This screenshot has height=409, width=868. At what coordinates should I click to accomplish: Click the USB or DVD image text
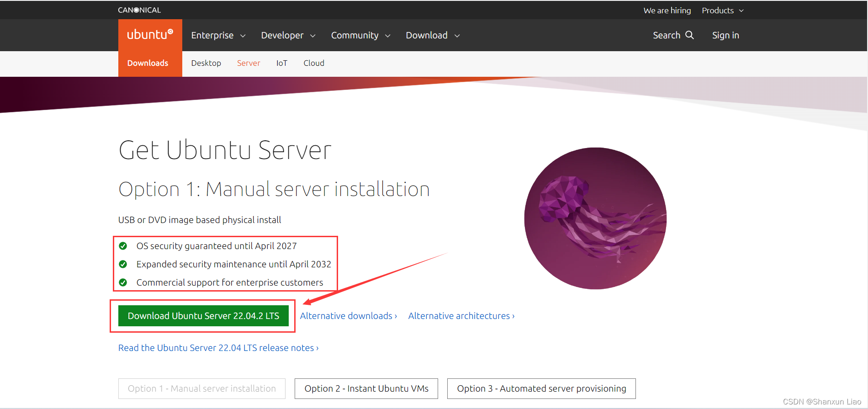[x=200, y=220]
